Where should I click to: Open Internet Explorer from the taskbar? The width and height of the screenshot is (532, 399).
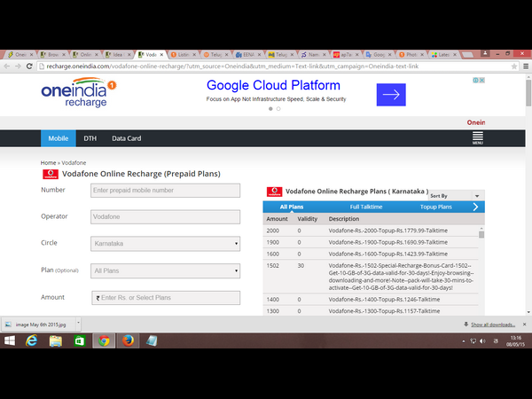[x=32, y=340]
